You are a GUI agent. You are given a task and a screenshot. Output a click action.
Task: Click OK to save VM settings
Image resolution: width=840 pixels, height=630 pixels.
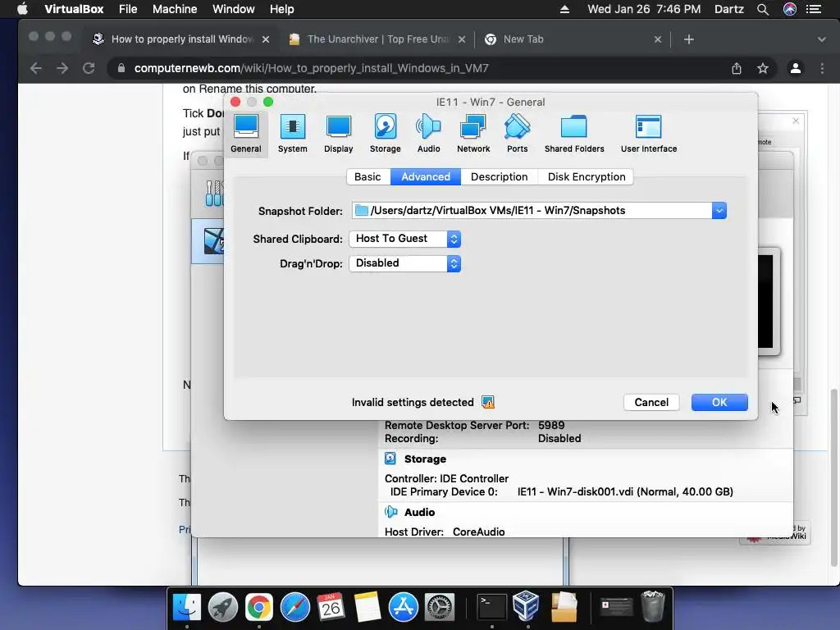pos(719,402)
